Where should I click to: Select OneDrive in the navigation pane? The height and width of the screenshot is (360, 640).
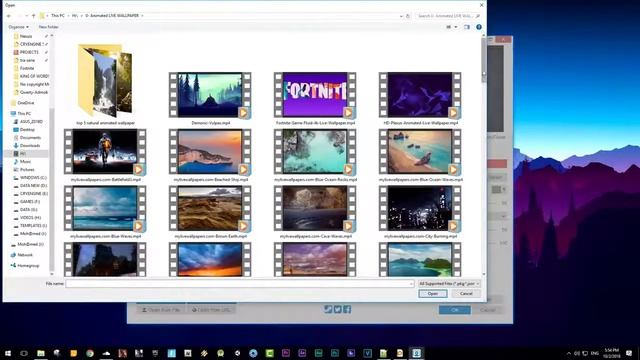pyautogui.click(x=26, y=103)
